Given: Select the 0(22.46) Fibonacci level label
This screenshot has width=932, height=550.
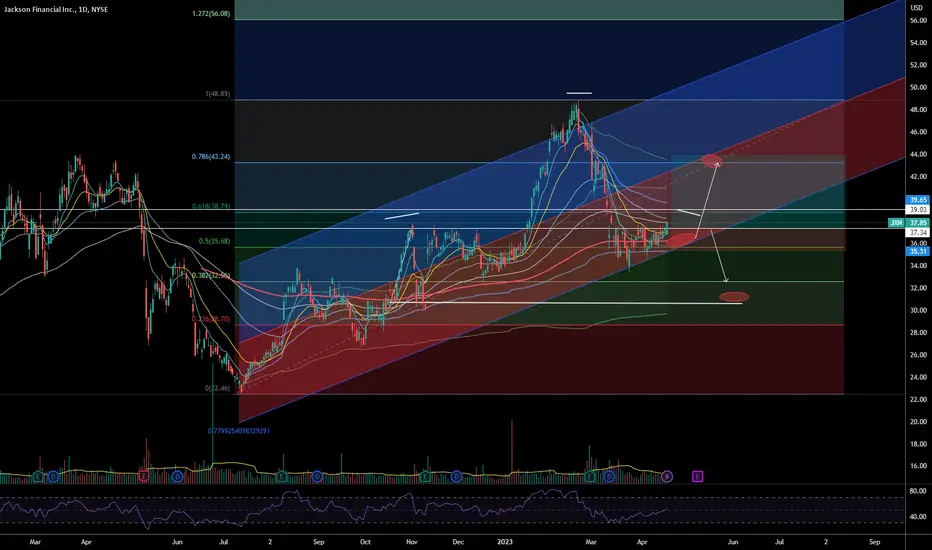Looking at the screenshot, I should [218, 388].
